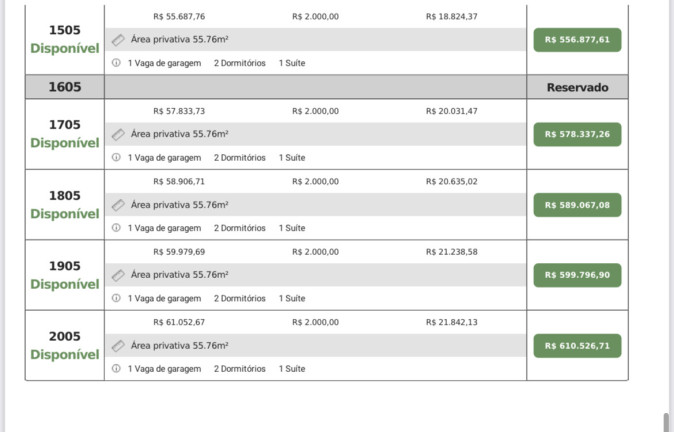Screen dimensions: 674x432
Task: Choose the R$ 589.067,08 price button
Action: pyautogui.click(x=577, y=205)
